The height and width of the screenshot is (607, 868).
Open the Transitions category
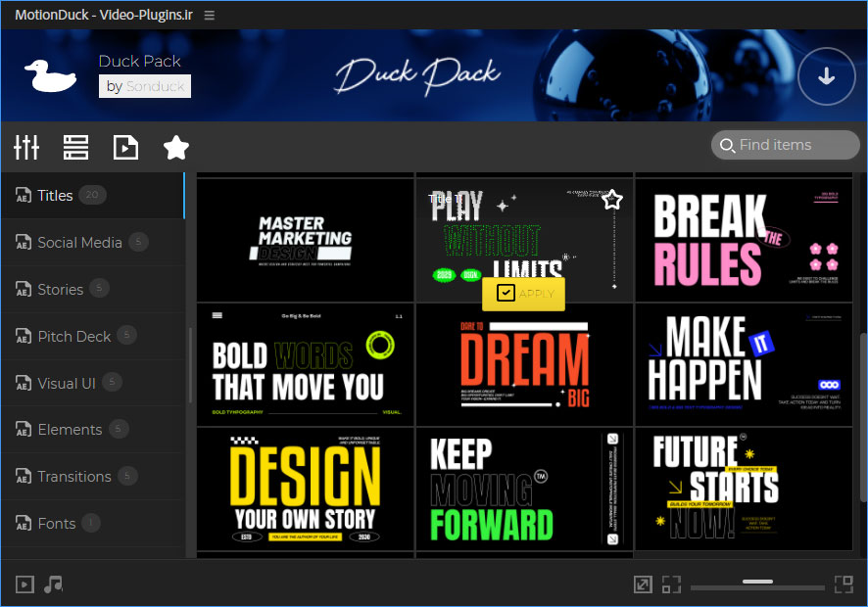pyautogui.click(x=73, y=477)
